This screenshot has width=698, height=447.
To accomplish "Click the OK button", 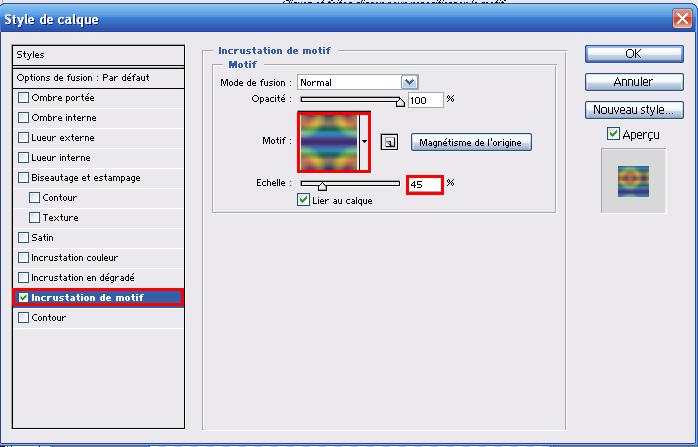I will (634, 54).
